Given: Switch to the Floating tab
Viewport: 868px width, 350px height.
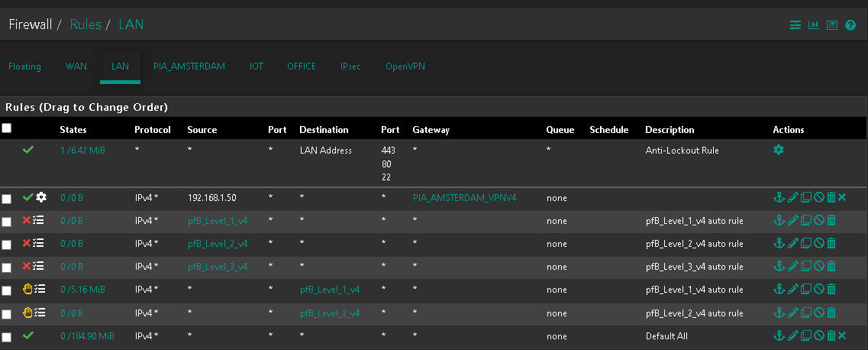Looking at the screenshot, I should (25, 66).
